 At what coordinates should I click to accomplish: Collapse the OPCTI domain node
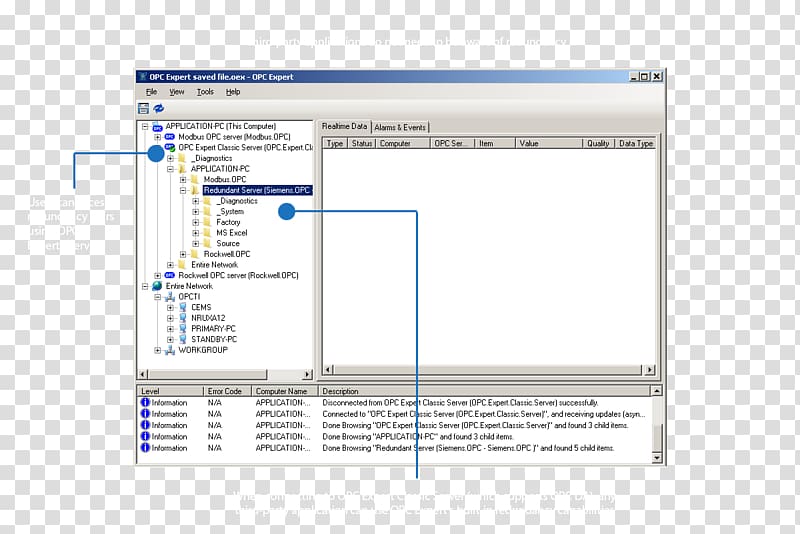[x=158, y=297]
